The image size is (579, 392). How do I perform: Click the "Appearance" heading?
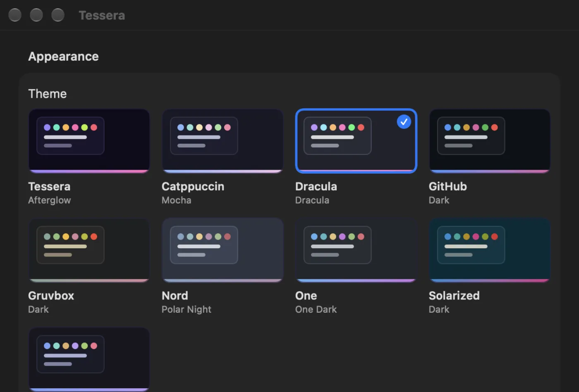(63, 57)
